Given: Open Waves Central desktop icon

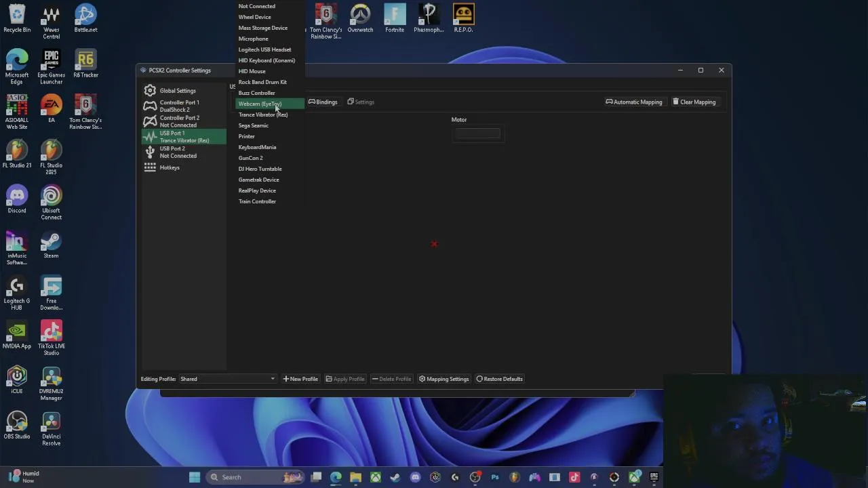Looking at the screenshot, I should pos(51,22).
